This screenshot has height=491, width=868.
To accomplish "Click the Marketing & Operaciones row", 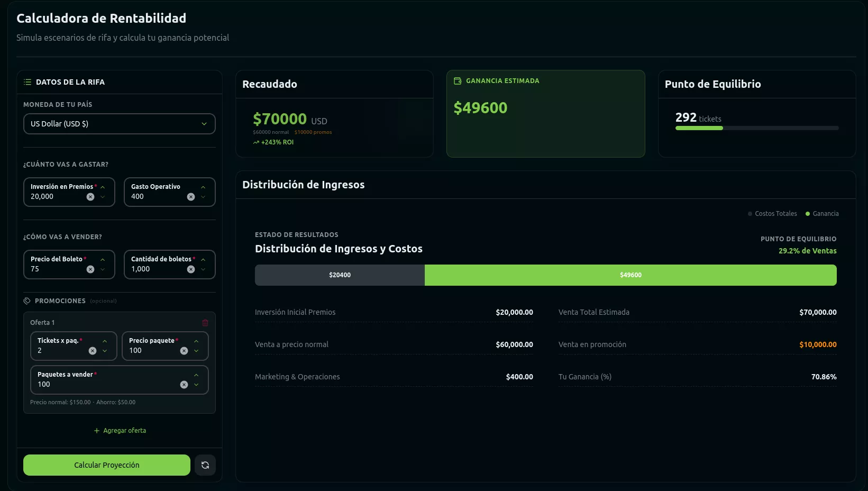I will coord(394,377).
